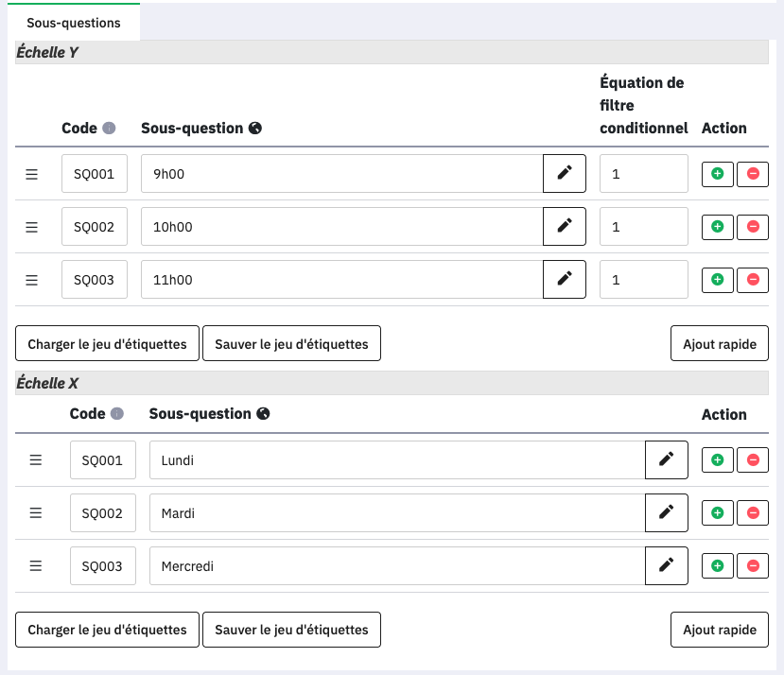Viewport: 784px width, 675px height.
Task: Click the globe icon beside Sous-question in Échelle X
Action: [263, 414]
